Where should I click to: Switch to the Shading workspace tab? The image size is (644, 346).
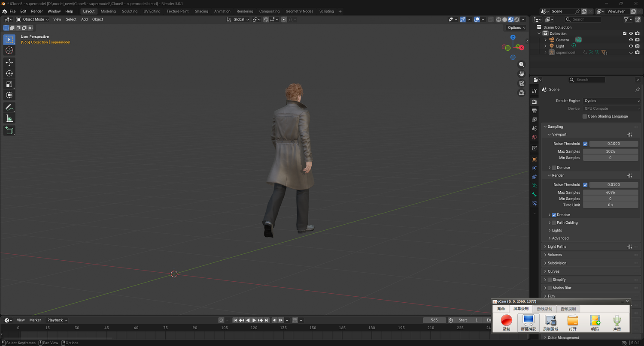pyautogui.click(x=201, y=11)
